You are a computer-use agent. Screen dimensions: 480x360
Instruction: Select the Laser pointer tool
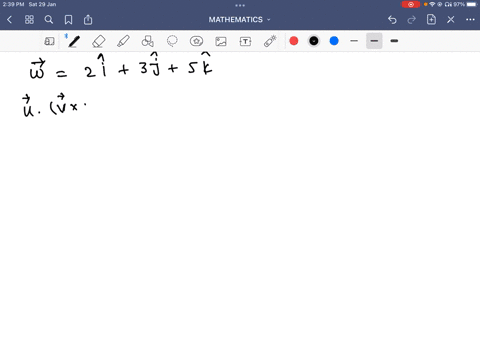pyautogui.click(x=270, y=41)
